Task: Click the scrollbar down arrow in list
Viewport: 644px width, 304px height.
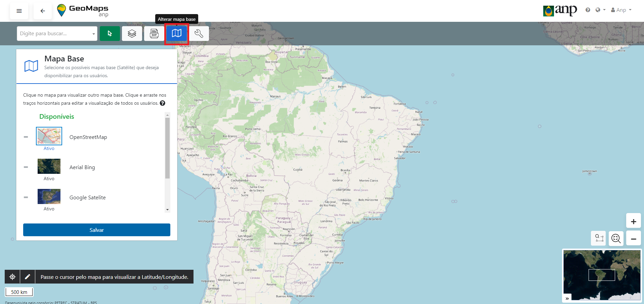Action: tap(167, 210)
